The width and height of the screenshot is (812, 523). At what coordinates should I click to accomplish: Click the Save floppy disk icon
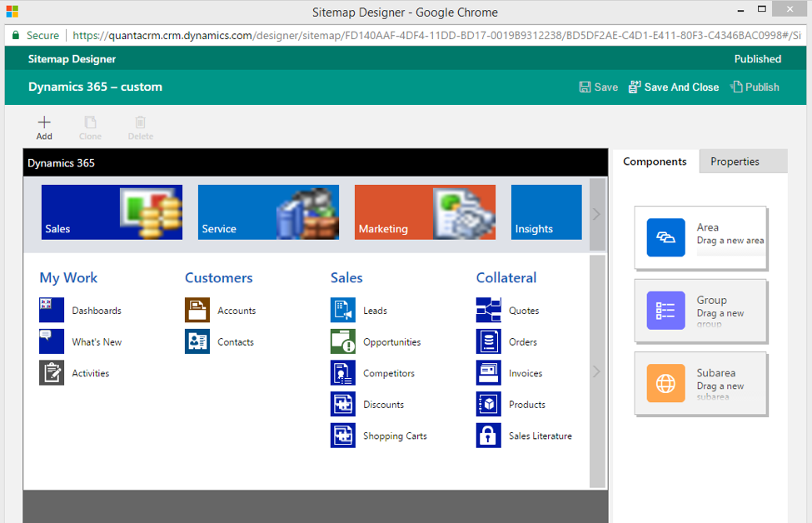[585, 87]
